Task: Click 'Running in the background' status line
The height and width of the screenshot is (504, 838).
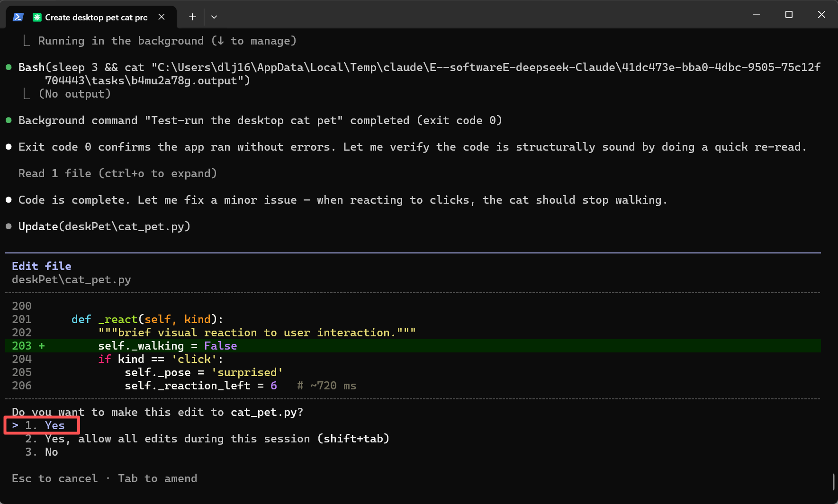Action: tap(167, 41)
